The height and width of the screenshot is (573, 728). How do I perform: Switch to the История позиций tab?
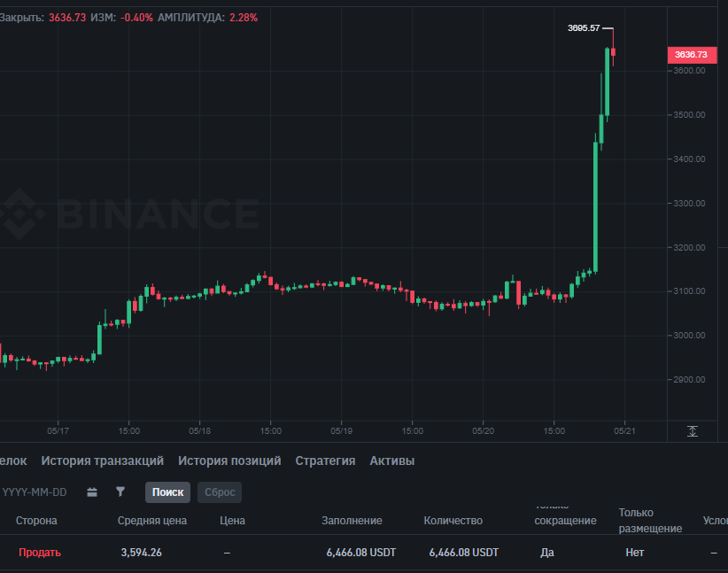(229, 461)
